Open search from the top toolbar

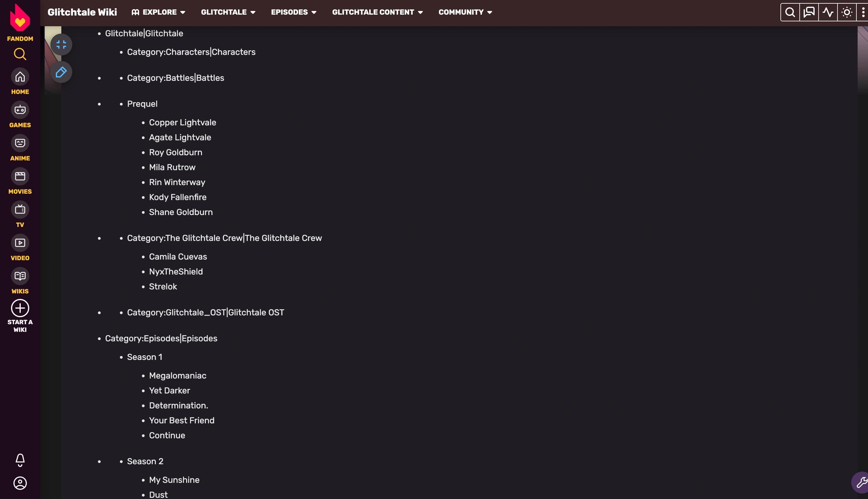coord(790,12)
